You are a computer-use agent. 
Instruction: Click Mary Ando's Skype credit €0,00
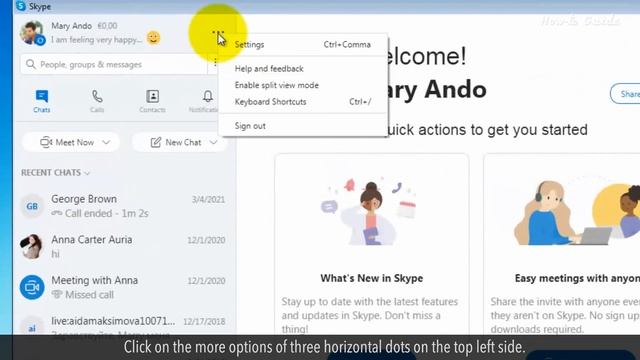107,26
